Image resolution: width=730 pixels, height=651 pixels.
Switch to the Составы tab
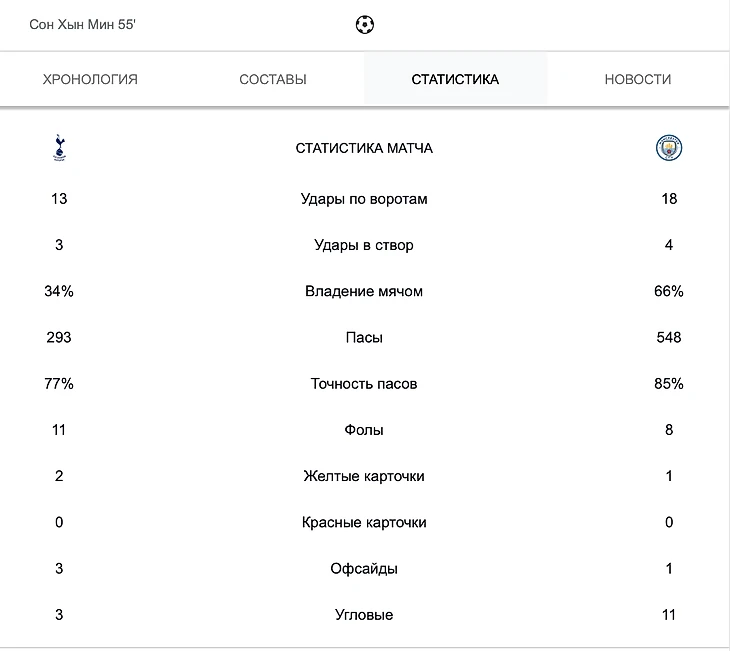pos(273,79)
